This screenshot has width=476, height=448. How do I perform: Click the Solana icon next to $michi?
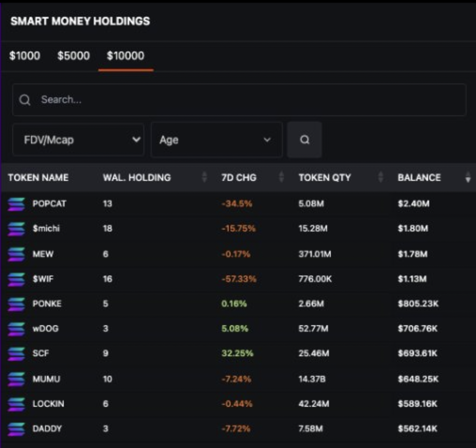[16, 229]
